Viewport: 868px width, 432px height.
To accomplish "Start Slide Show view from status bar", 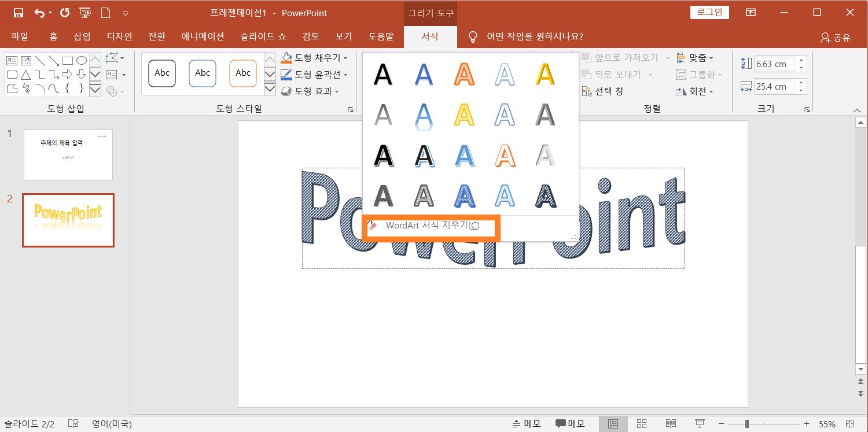I will 700,424.
